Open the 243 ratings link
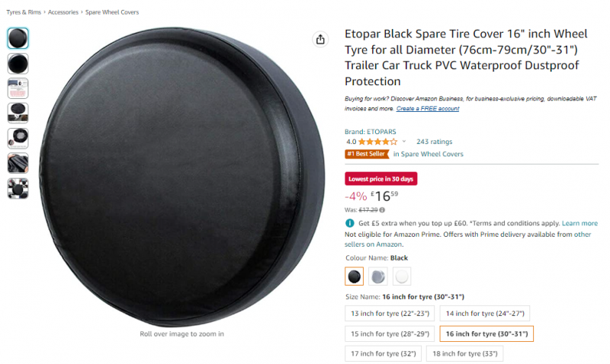The height and width of the screenshot is (364, 610). 434,142
